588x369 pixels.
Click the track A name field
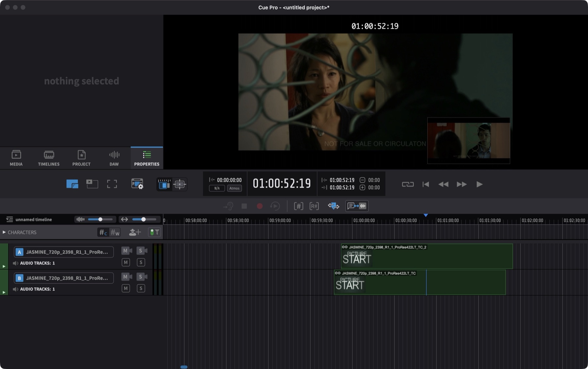[64, 252]
